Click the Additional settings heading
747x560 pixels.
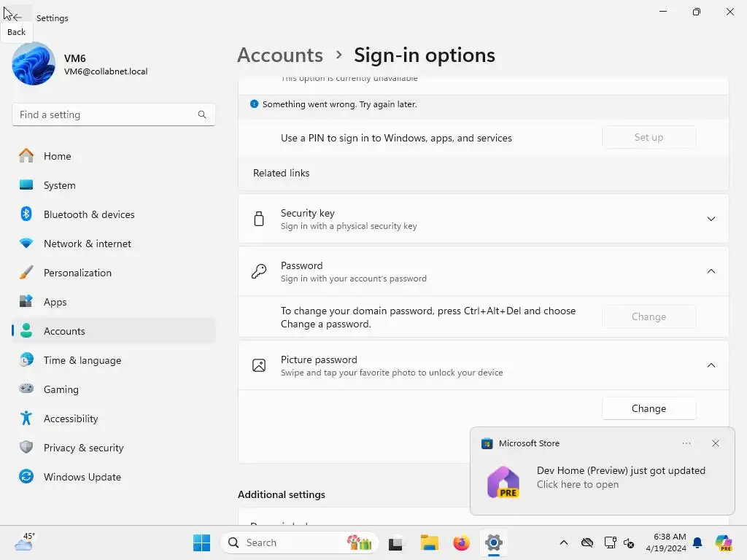coord(282,495)
